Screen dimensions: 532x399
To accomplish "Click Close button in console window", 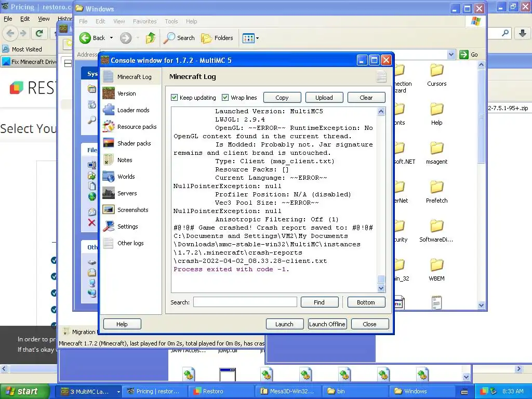I will 370,324.
